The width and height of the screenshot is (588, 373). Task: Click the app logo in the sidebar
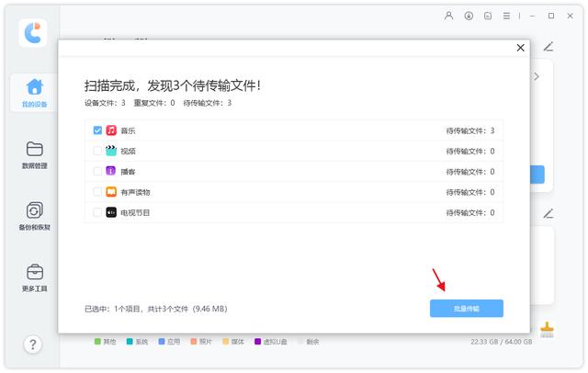pos(33,32)
